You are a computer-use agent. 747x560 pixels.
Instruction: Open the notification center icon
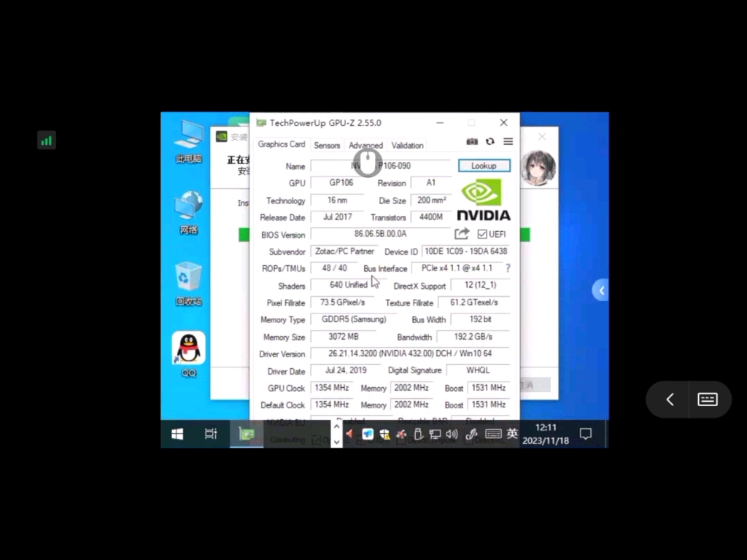pyautogui.click(x=586, y=434)
